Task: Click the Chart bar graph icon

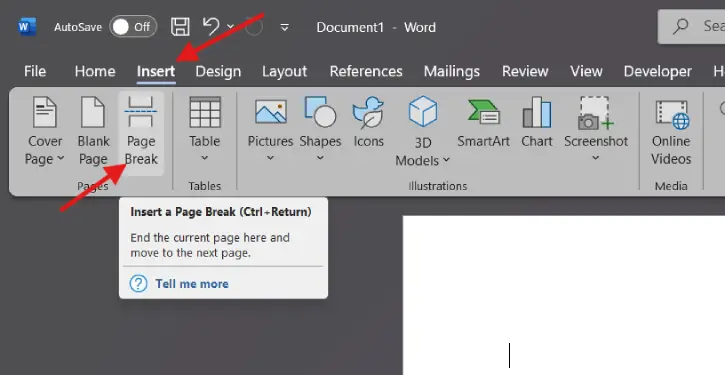Action: (536, 112)
